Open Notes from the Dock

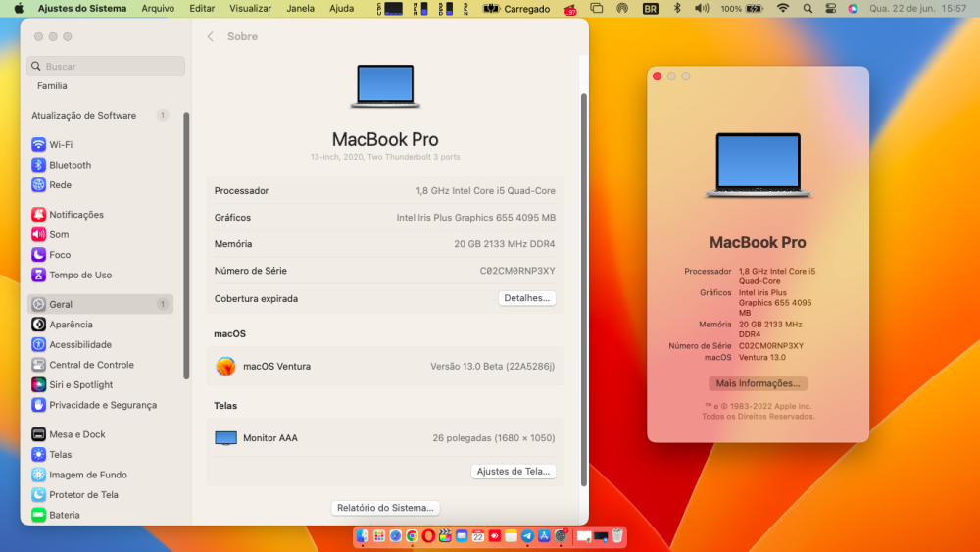[x=512, y=535]
